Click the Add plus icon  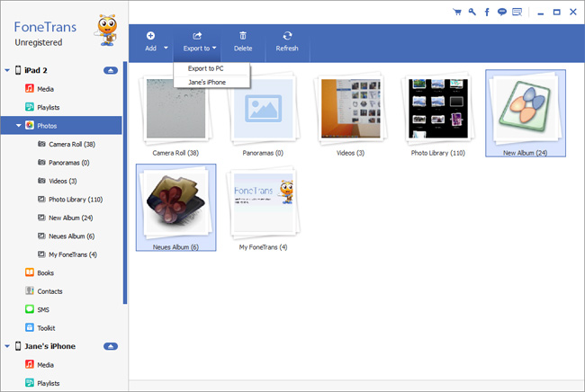pos(150,36)
